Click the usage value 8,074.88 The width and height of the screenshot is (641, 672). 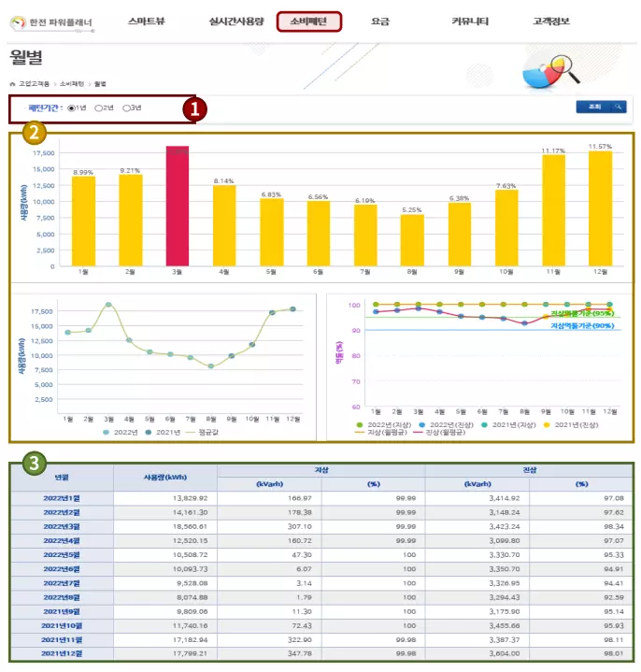click(192, 597)
